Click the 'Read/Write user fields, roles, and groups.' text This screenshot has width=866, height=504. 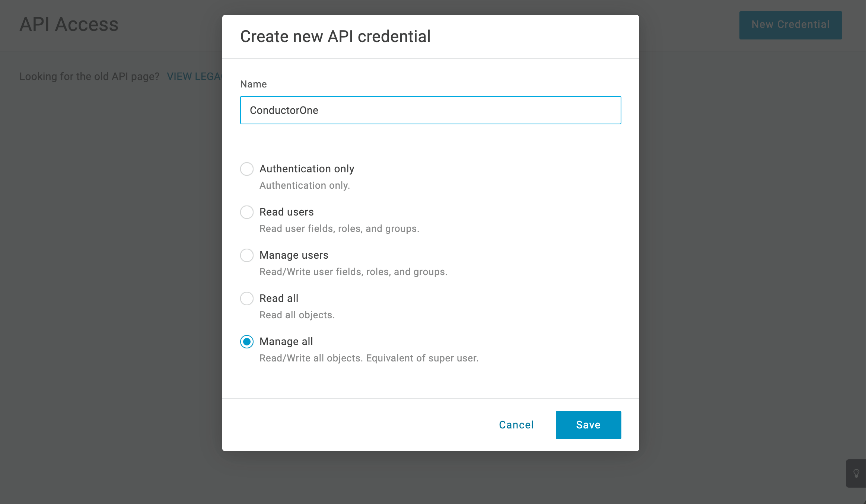point(353,272)
